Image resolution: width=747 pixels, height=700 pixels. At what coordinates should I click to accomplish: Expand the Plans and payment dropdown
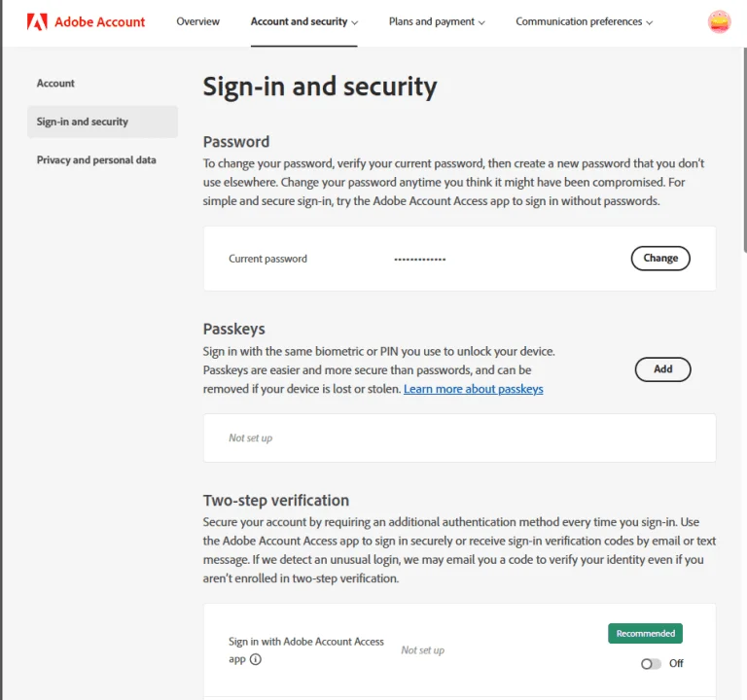(437, 22)
